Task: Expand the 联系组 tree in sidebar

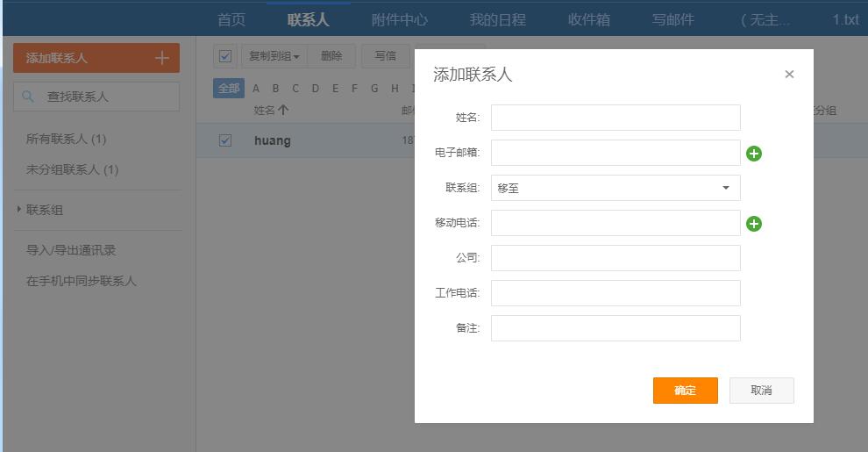Action: [19, 210]
